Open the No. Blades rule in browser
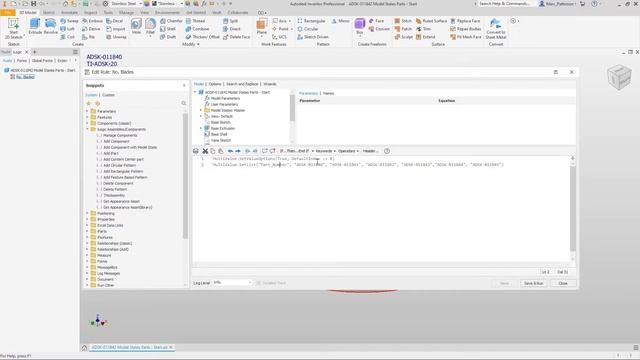The width and height of the screenshot is (640, 360). [x=25, y=77]
